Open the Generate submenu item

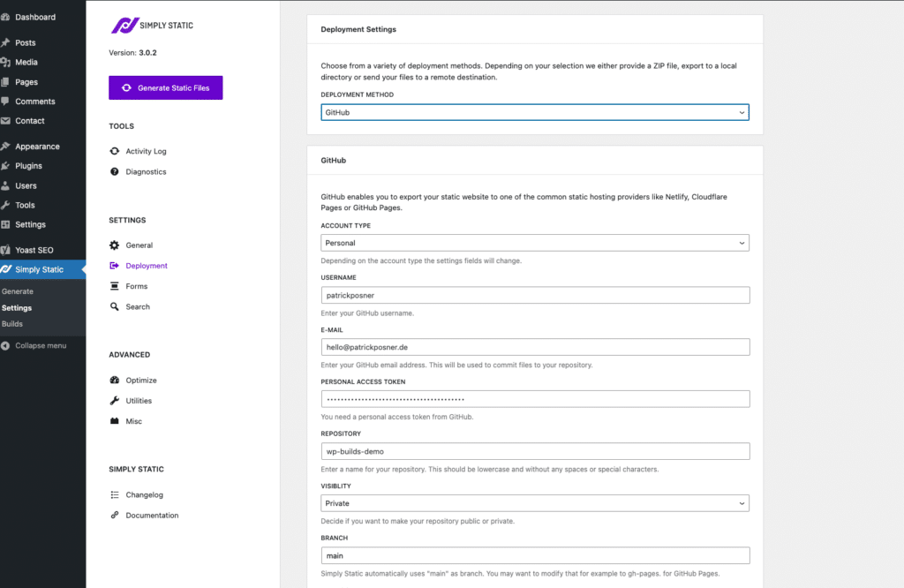coord(18,291)
